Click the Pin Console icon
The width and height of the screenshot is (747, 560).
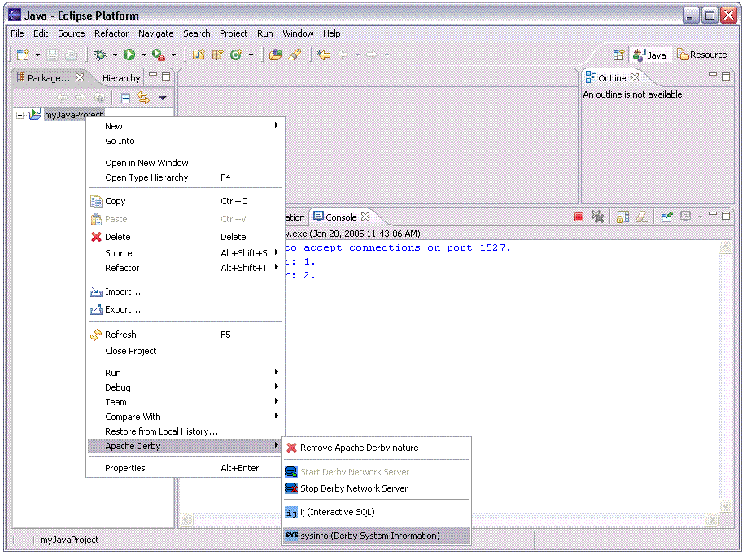click(x=666, y=217)
